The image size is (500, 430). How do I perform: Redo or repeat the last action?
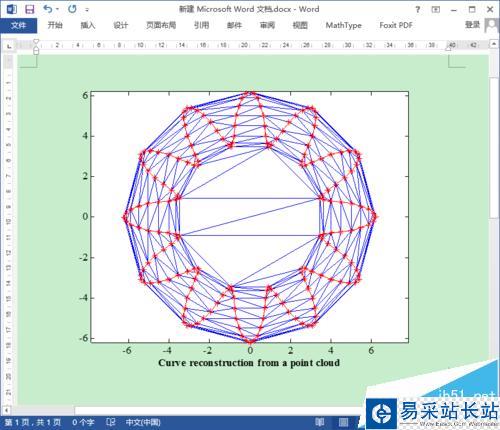click(x=72, y=9)
